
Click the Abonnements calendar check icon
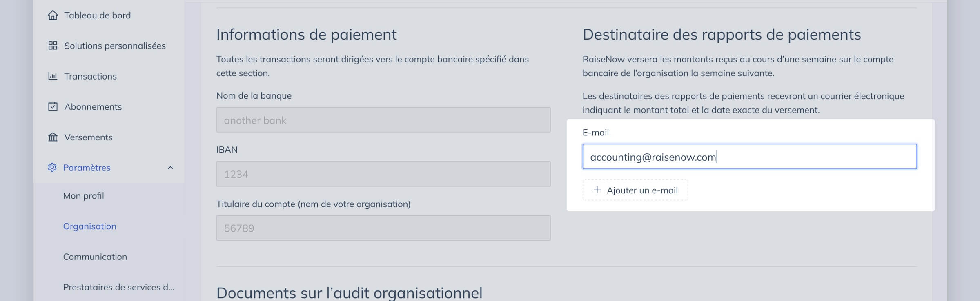[53, 106]
